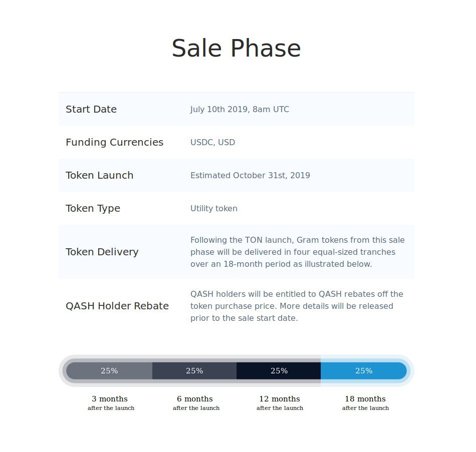The height and width of the screenshot is (452, 476).
Task: Click Estimated October 31st, 2019 text
Action: point(250,175)
